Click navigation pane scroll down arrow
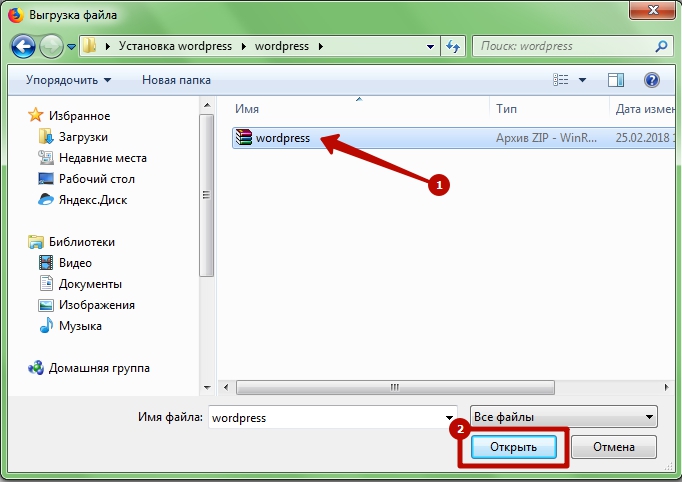 [x=207, y=387]
